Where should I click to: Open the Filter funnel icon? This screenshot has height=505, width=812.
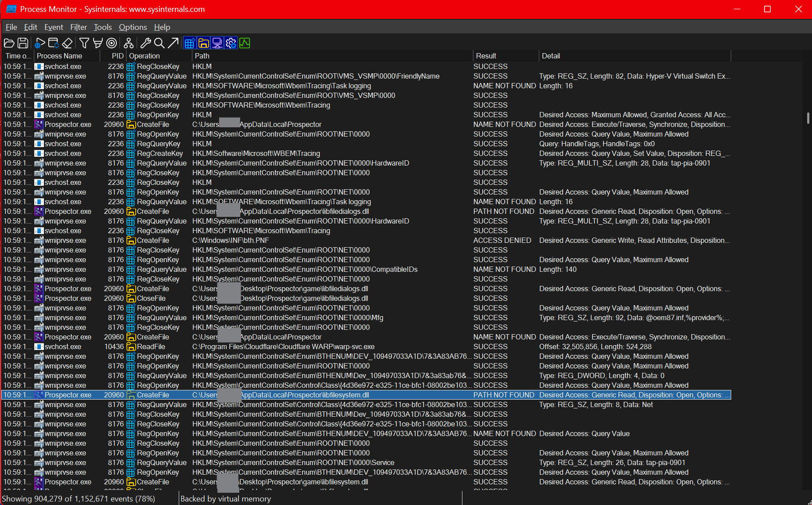[84, 43]
